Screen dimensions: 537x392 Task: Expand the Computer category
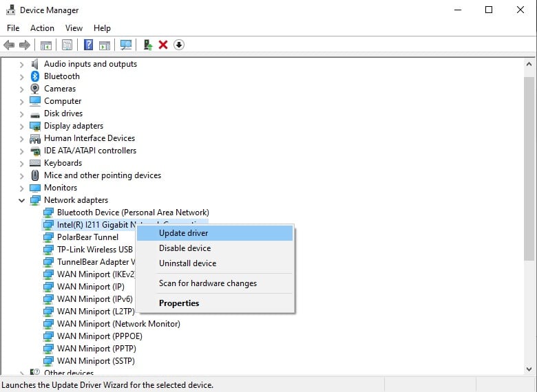click(21, 102)
